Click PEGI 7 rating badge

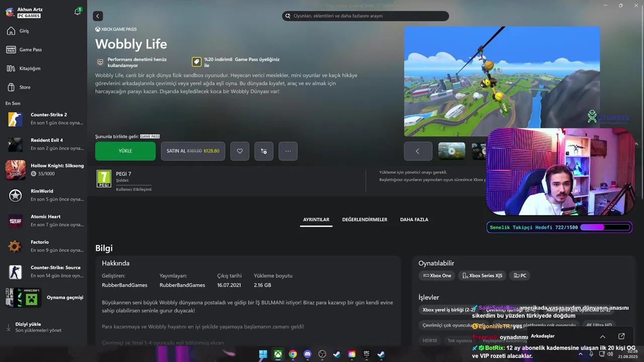click(x=104, y=178)
